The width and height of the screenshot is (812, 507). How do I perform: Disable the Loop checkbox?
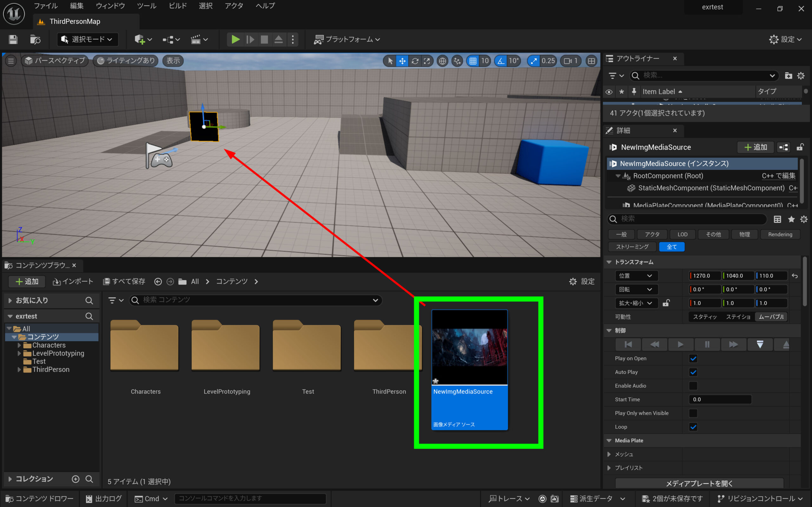693,427
